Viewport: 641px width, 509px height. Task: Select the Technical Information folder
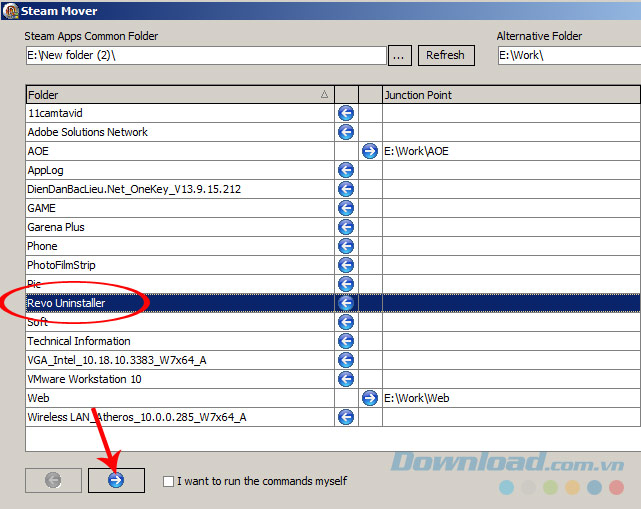click(180, 341)
